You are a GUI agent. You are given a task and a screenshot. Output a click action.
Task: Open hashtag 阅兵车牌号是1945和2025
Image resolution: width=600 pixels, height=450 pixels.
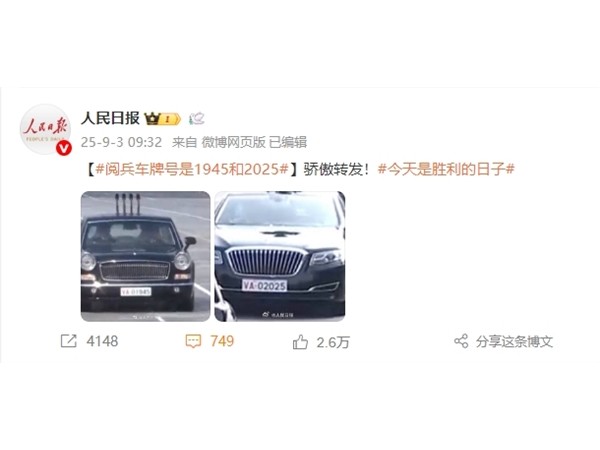coord(192,169)
